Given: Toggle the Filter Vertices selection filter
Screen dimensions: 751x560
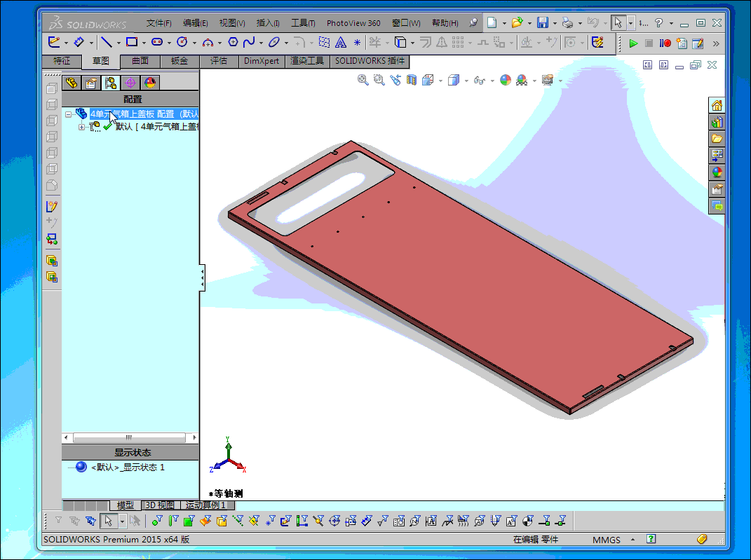Looking at the screenshot, I should click(157, 521).
